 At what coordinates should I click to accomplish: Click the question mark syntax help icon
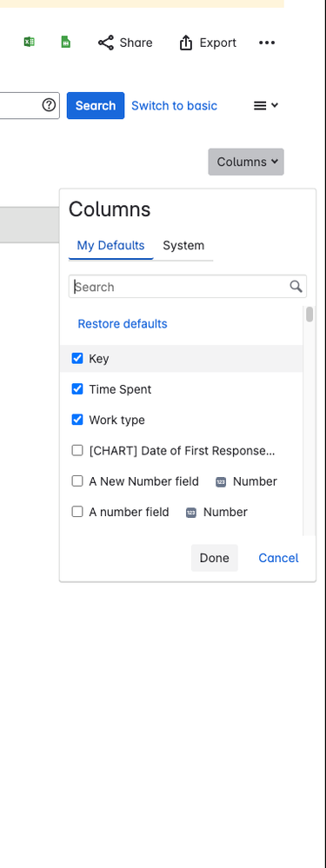[x=50, y=105]
